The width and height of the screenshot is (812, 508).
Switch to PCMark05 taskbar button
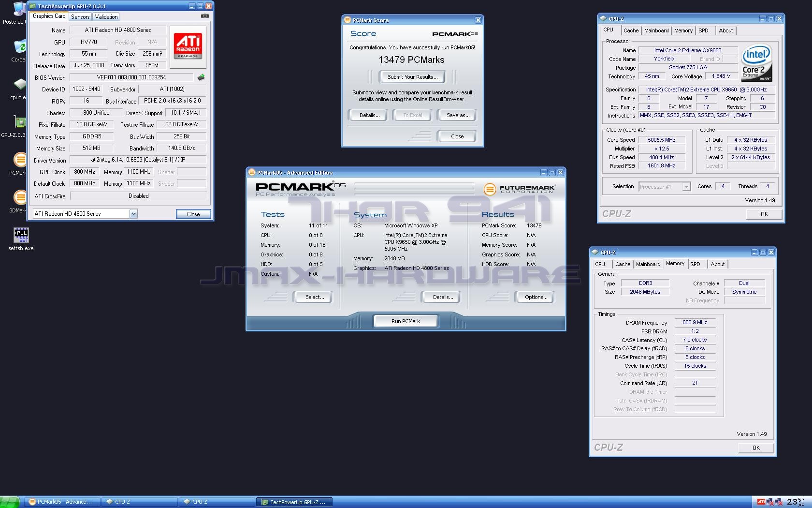pyautogui.click(x=62, y=502)
